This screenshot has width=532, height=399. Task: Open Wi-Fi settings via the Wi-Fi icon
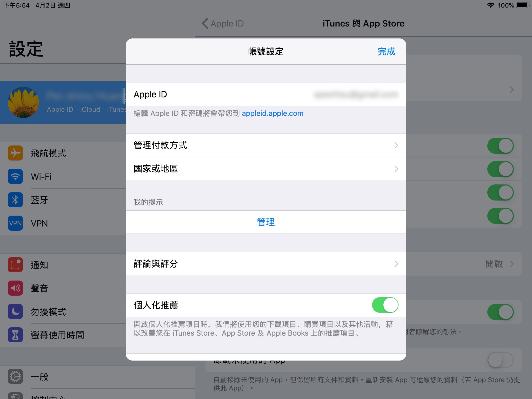pos(15,176)
